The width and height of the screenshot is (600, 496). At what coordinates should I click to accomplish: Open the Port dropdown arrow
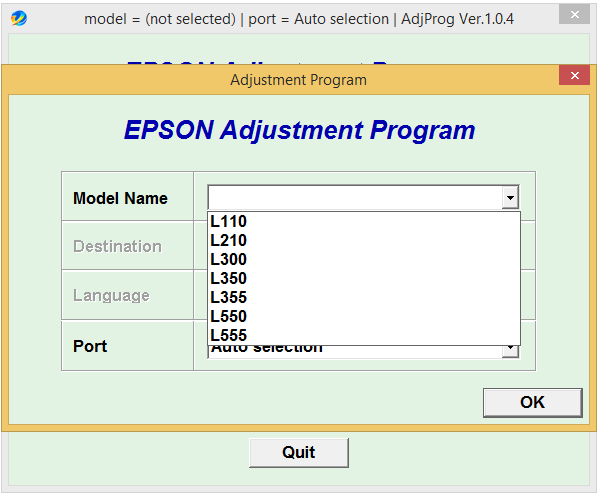[510, 351]
